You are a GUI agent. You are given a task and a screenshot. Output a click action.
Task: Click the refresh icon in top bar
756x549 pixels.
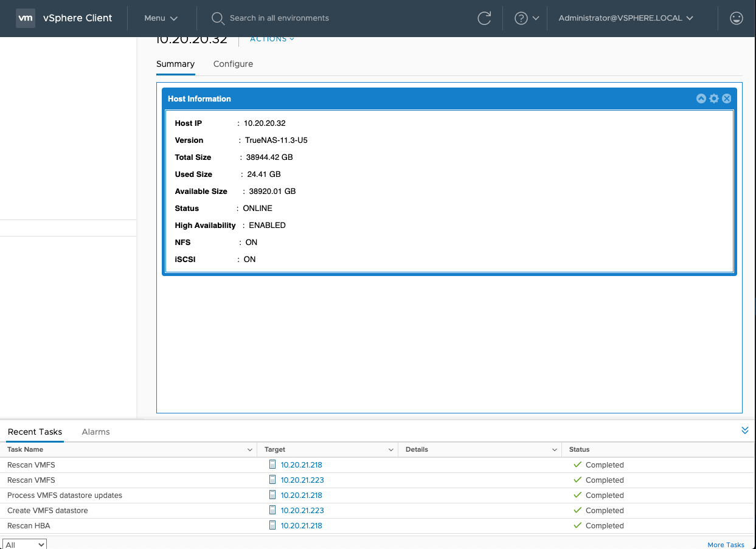(x=484, y=18)
